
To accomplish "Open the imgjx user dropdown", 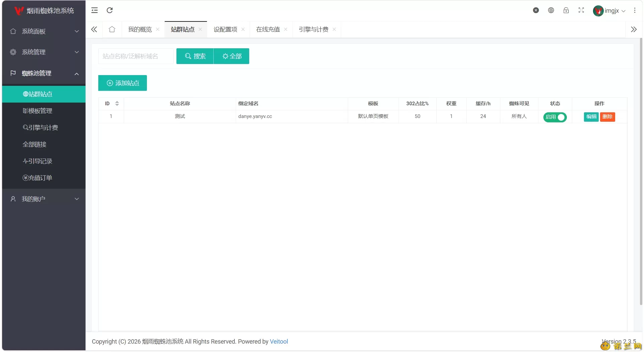I will (x=609, y=11).
